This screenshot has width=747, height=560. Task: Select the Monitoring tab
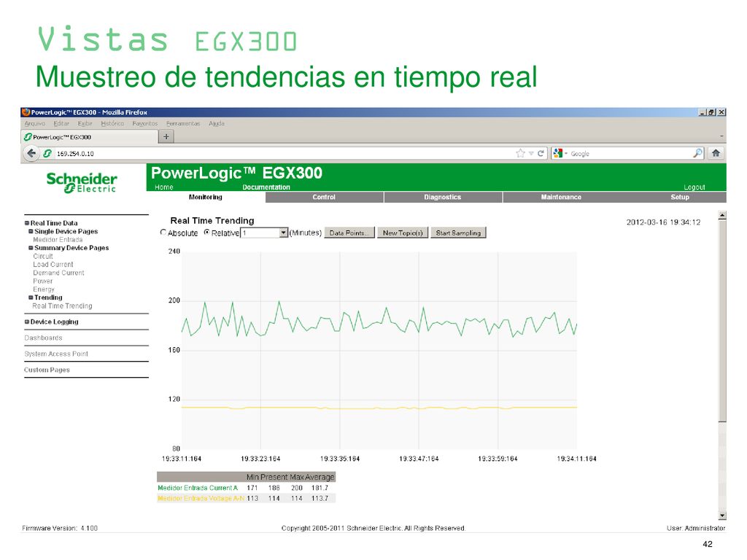(x=205, y=197)
